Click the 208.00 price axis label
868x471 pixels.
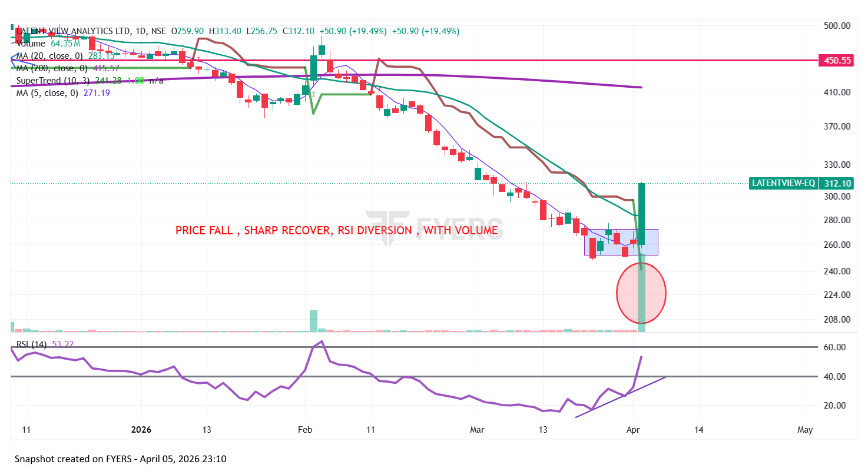[837, 320]
